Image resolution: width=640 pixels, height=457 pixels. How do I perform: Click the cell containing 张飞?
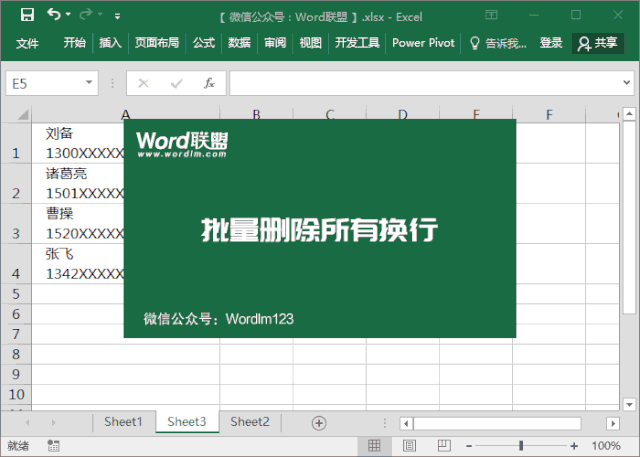[x=78, y=264]
